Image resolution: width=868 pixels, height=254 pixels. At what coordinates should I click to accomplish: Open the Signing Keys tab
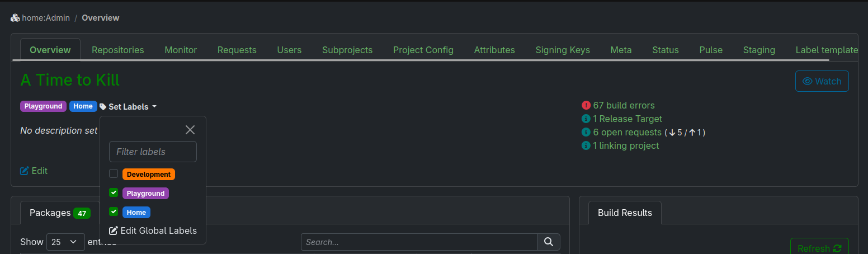(563, 50)
